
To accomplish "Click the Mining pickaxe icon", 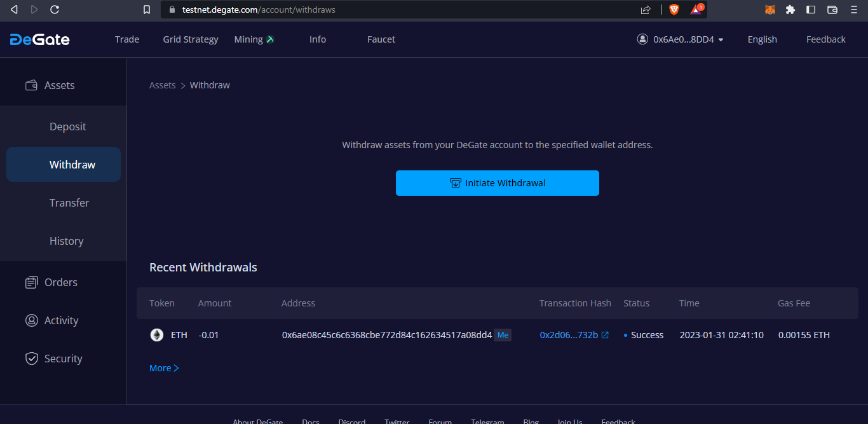I will (x=270, y=39).
